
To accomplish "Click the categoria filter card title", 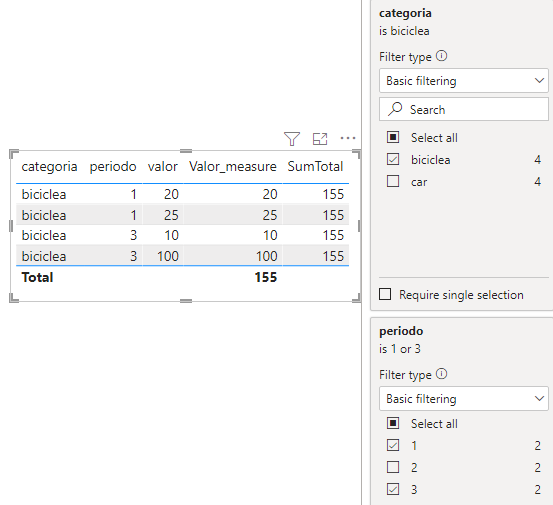I will pyautogui.click(x=405, y=13).
